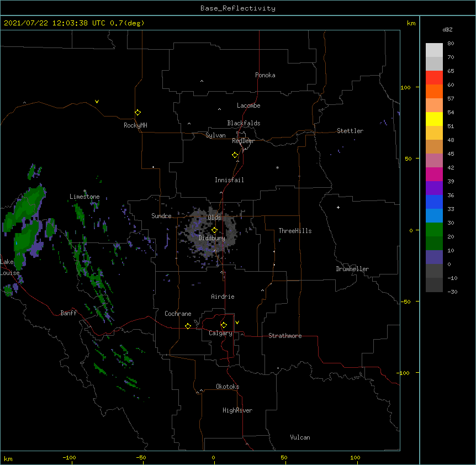Click the yellow diamond marker south of RedDeer
The height and width of the screenshot is (465, 476).
[235, 155]
